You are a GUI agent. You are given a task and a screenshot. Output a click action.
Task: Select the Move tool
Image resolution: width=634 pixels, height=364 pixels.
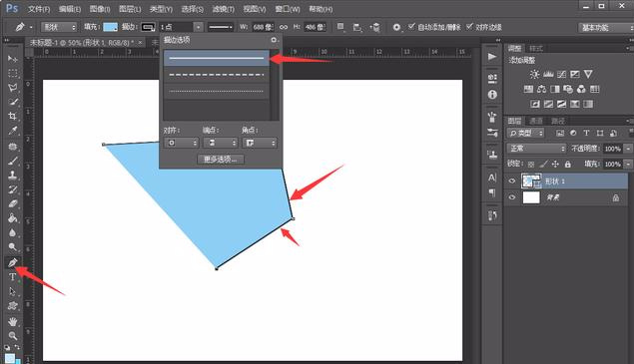click(x=13, y=59)
